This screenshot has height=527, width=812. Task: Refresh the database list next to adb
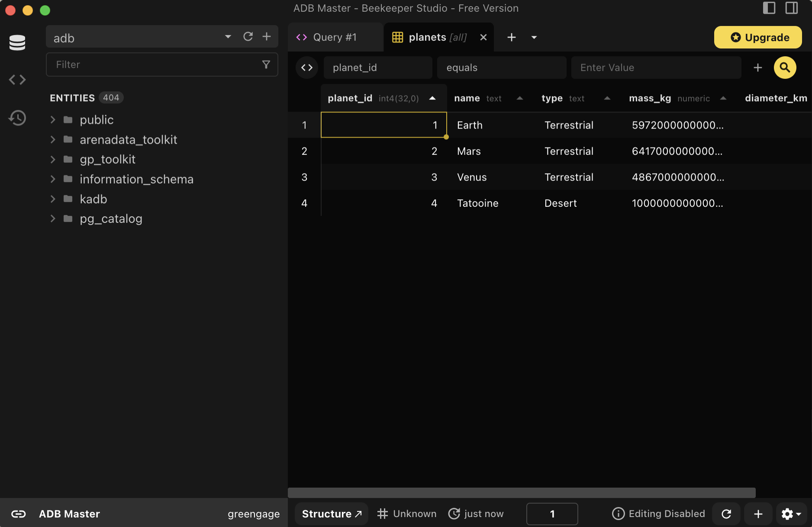coord(248,37)
